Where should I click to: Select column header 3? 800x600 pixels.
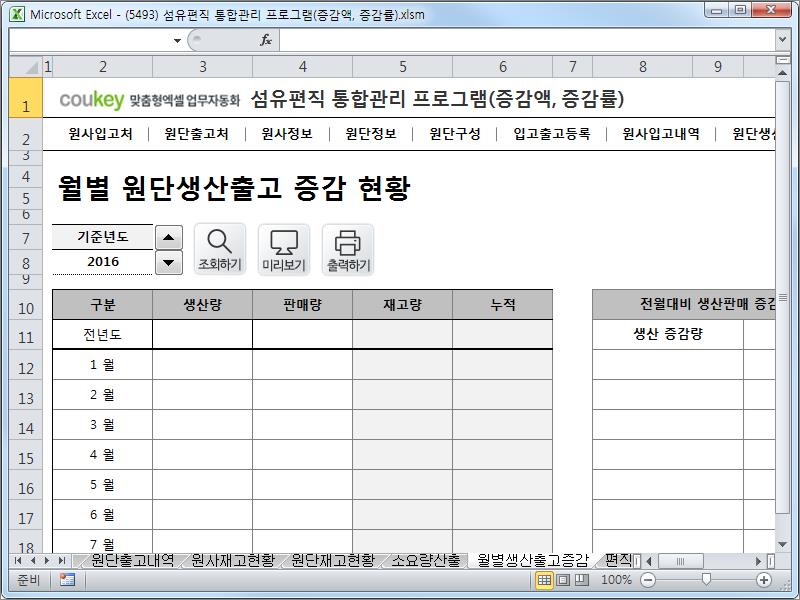(203, 67)
